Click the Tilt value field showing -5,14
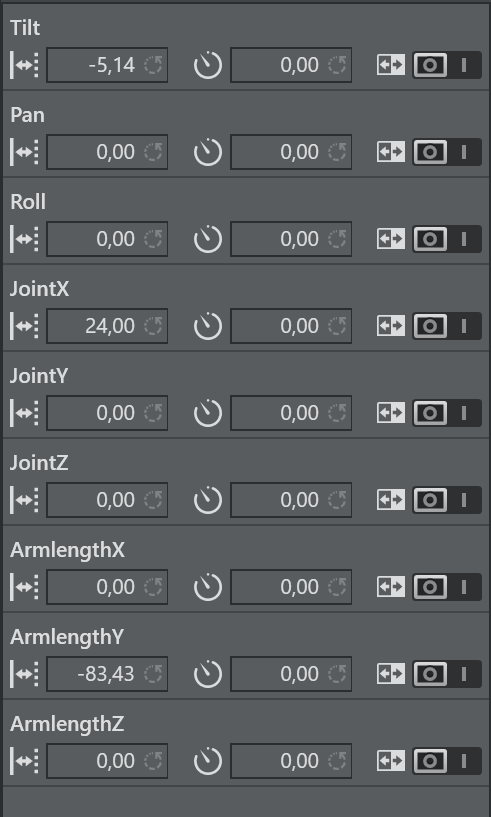 [107, 65]
